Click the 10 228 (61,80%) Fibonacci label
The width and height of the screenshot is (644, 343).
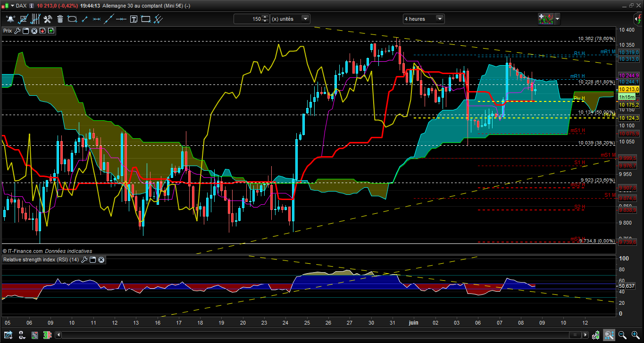[596, 82]
